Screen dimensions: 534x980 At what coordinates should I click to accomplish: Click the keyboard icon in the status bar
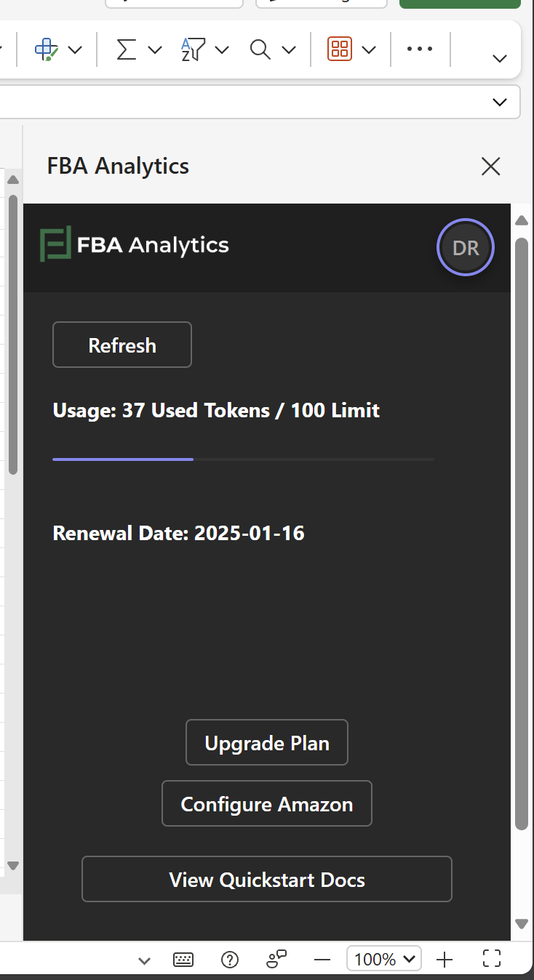point(183,960)
